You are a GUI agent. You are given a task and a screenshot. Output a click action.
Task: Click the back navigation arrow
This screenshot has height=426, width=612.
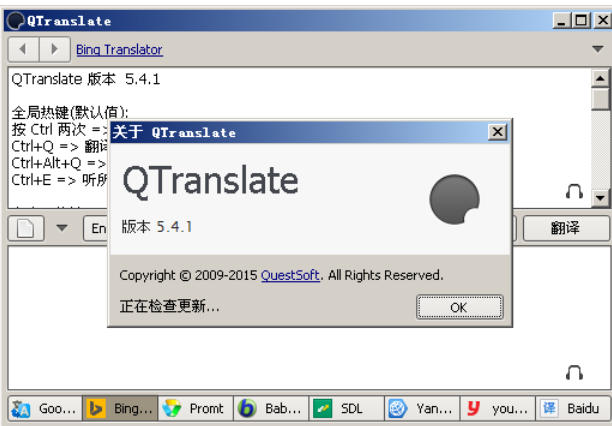click(x=23, y=49)
